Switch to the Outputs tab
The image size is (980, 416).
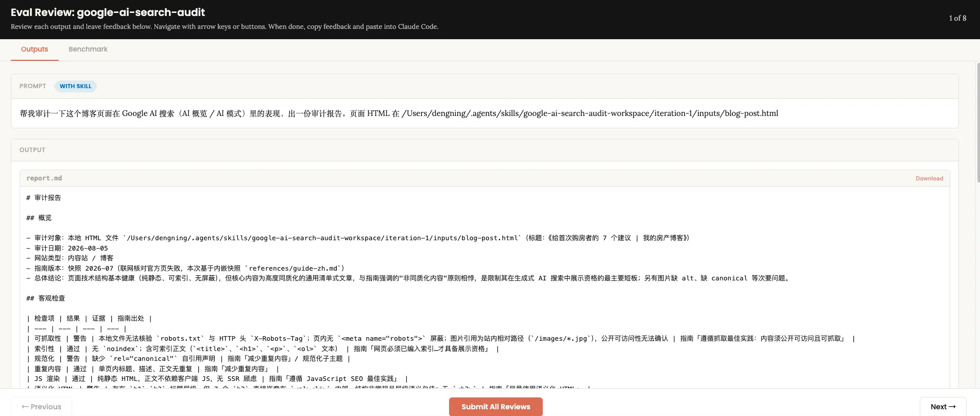(35, 49)
